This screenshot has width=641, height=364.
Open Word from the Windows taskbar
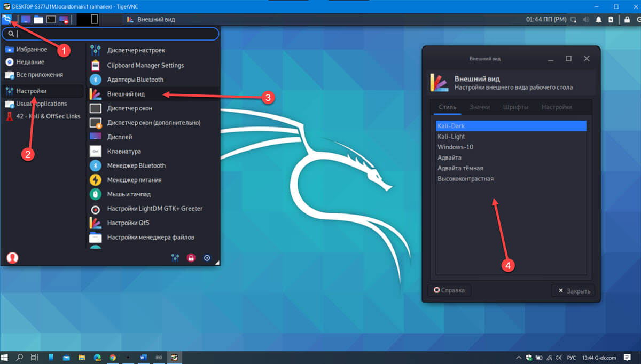143,357
